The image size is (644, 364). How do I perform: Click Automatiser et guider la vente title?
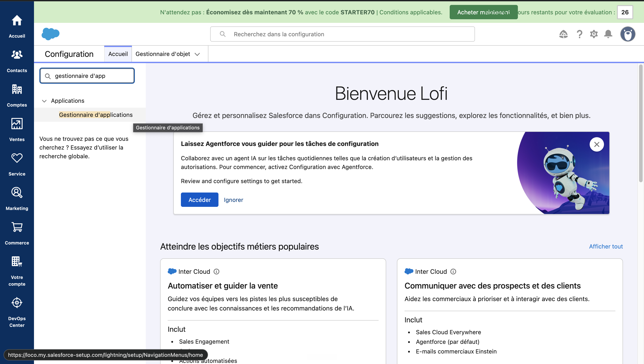pos(223,286)
